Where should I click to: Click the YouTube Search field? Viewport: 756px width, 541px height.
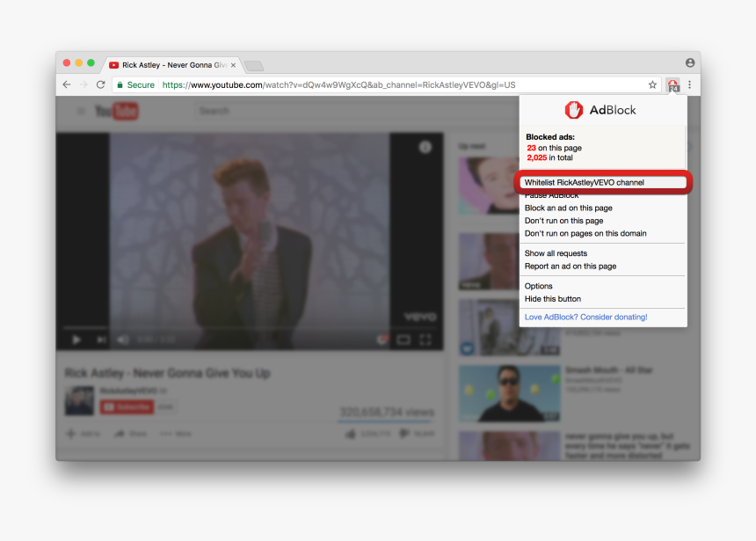357,111
